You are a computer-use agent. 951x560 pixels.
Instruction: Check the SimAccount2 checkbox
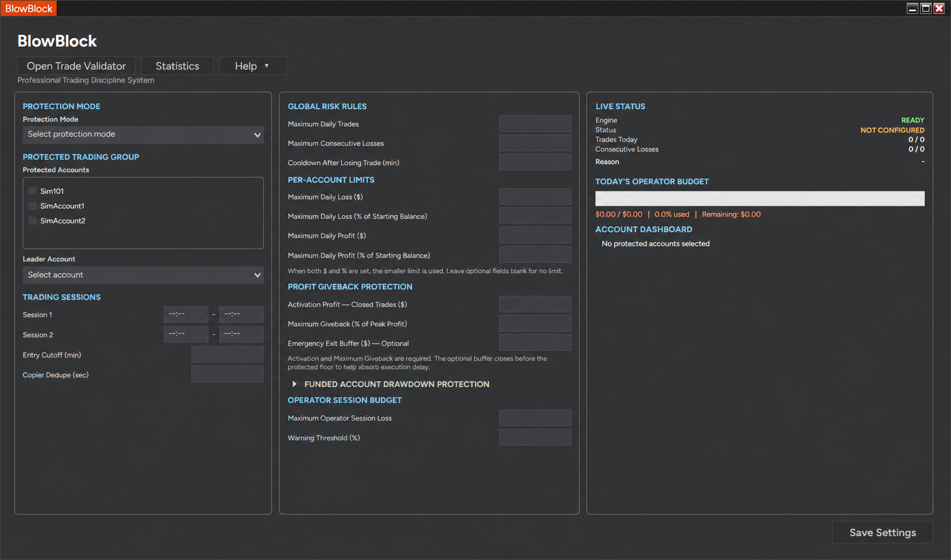pyautogui.click(x=33, y=220)
